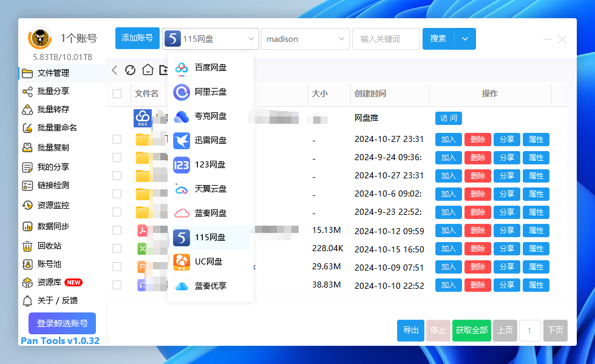Check the row dated 2024-10-6 09:02
The height and width of the screenshot is (364, 595).
117,194
